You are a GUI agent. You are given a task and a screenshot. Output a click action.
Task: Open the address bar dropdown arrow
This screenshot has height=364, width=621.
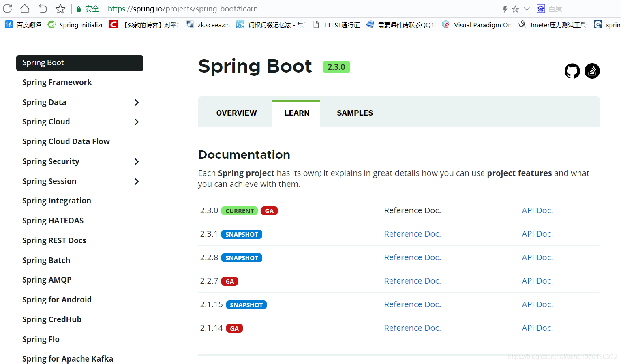[x=527, y=9]
